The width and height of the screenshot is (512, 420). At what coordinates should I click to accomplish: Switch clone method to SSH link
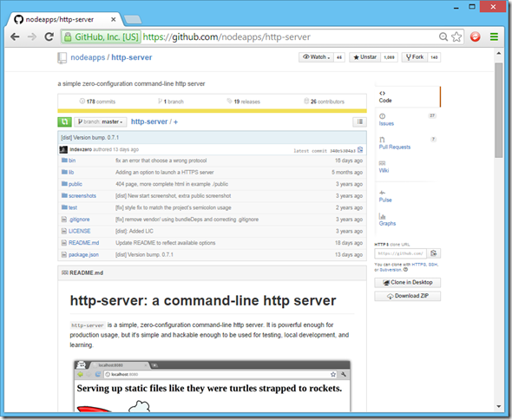433,265
